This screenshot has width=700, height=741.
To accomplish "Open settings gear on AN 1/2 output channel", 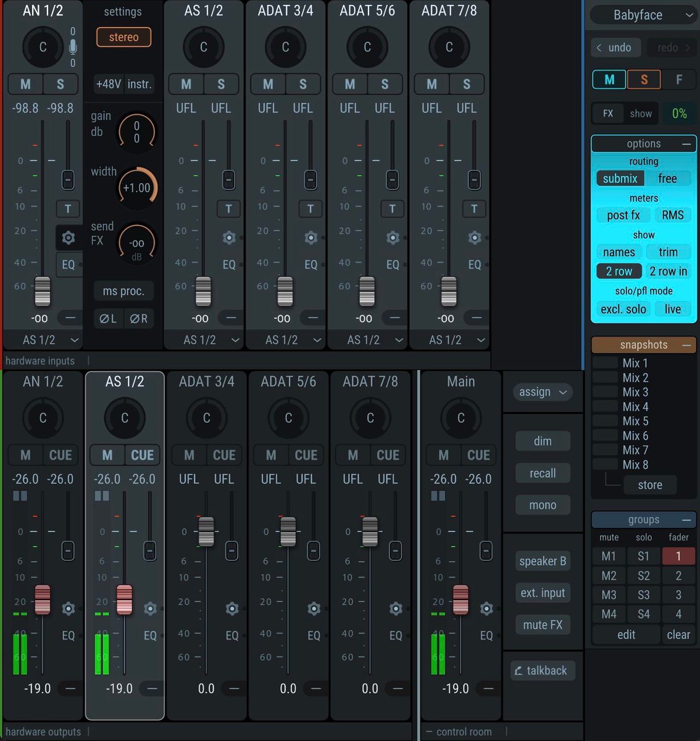I will click(x=69, y=609).
